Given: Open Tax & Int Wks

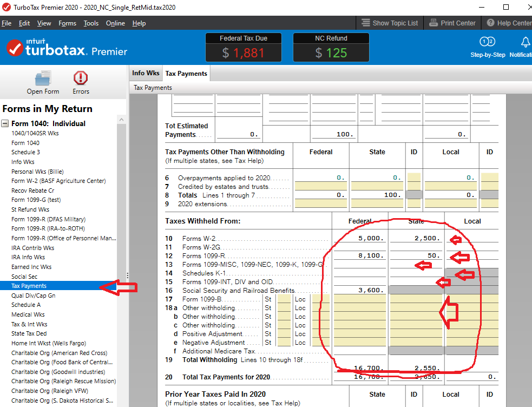Looking at the screenshot, I should (x=29, y=324).
